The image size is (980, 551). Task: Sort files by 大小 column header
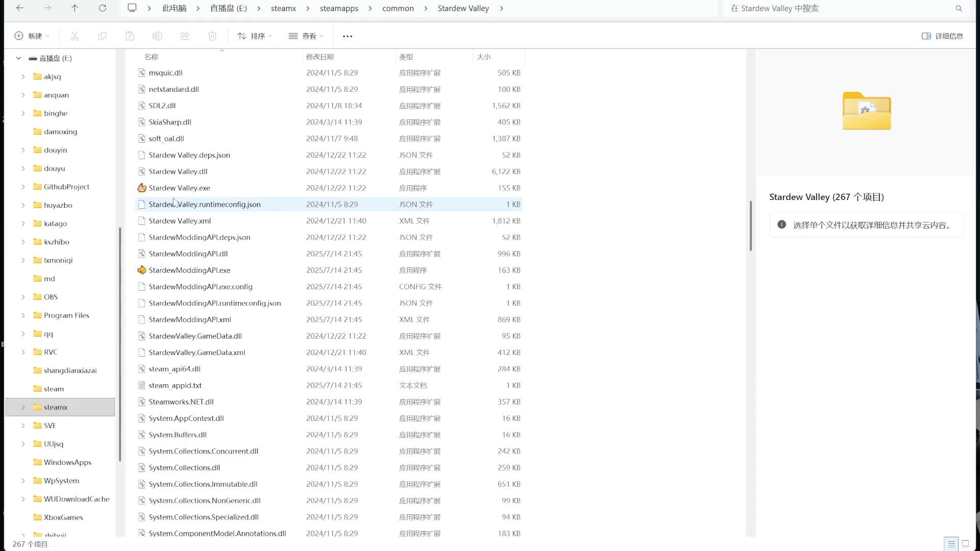click(x=484, y=57)
